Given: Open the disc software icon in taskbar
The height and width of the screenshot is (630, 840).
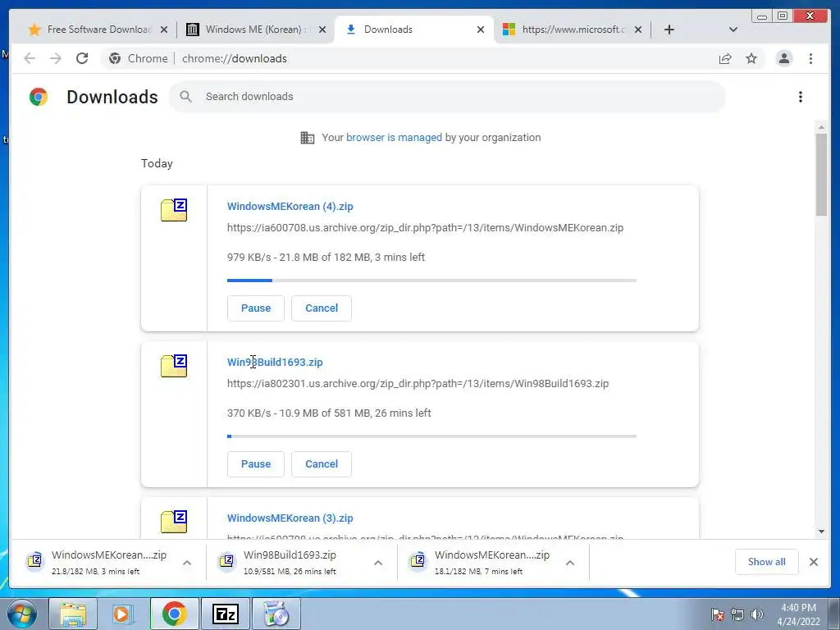Looking at the screenshot, I should coord(276,614).
